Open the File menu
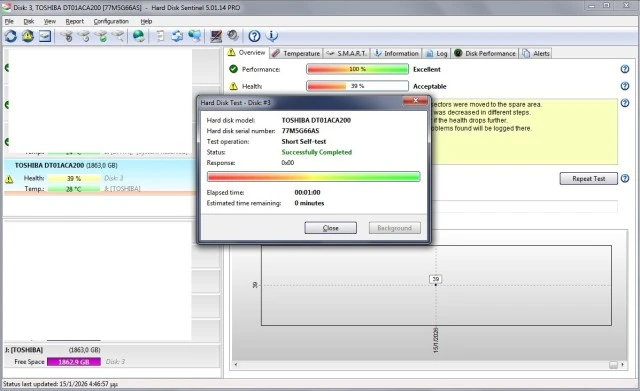 (x=9, y=21)
